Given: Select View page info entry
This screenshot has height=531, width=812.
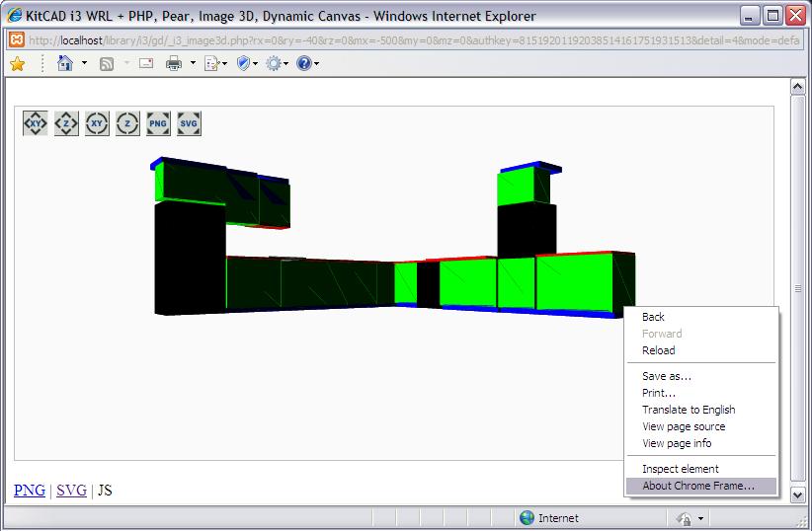Looking at the screenshot, I should [701, 443].
